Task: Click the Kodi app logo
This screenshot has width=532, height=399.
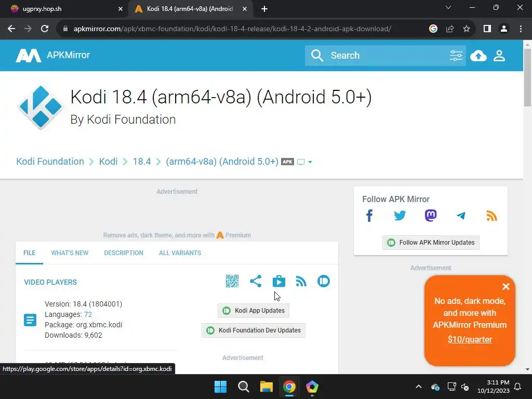Action: pos(41,107)
